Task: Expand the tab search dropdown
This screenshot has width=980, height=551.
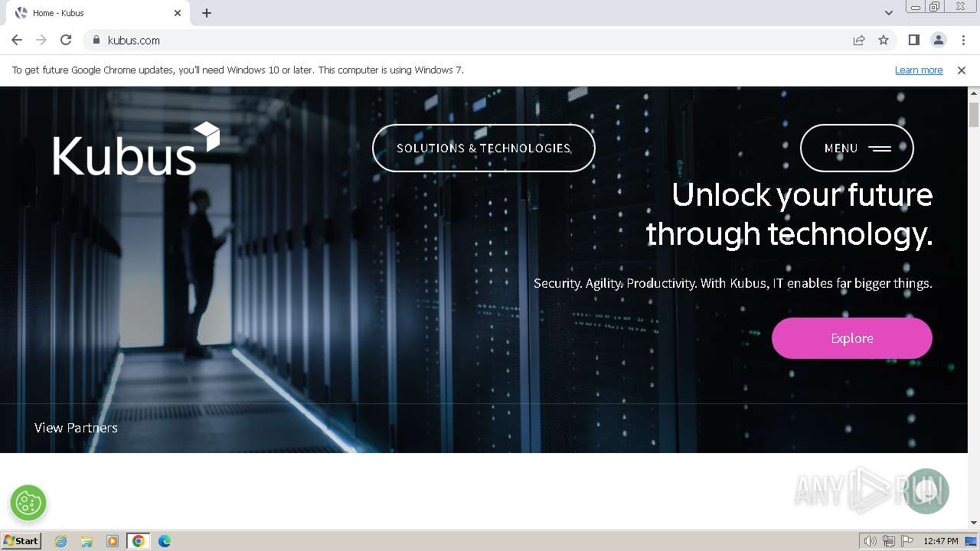Action: coord(888,13)
